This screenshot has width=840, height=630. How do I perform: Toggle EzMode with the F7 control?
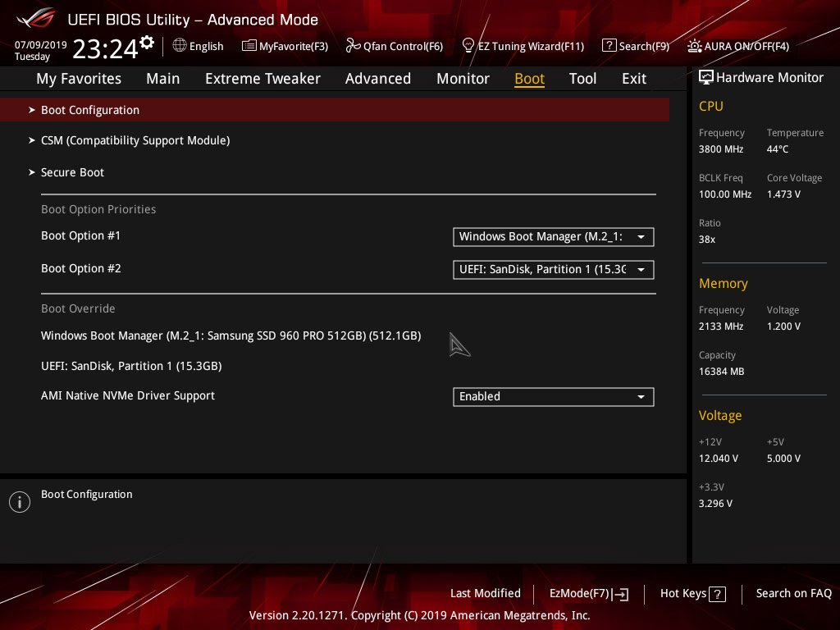tap(587, 593)
